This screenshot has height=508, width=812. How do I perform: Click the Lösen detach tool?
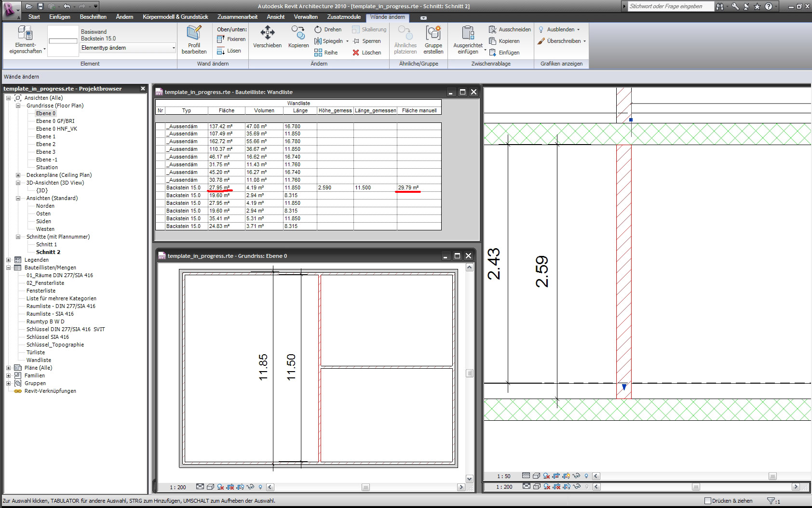click(x=229, y=51)
